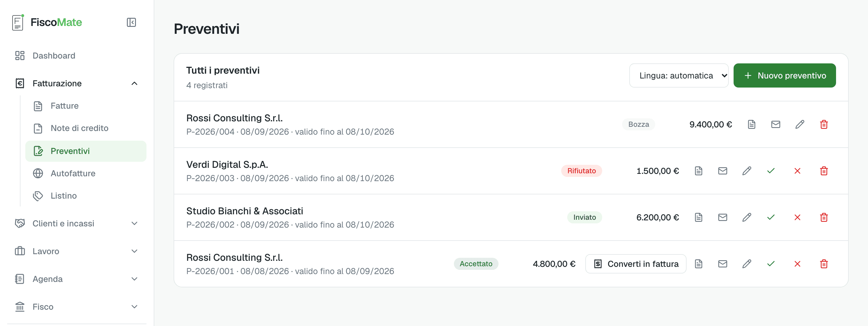Email the Verdi Digital S.p.A. quote
The image size is (868, 326).
click(722, 171)
